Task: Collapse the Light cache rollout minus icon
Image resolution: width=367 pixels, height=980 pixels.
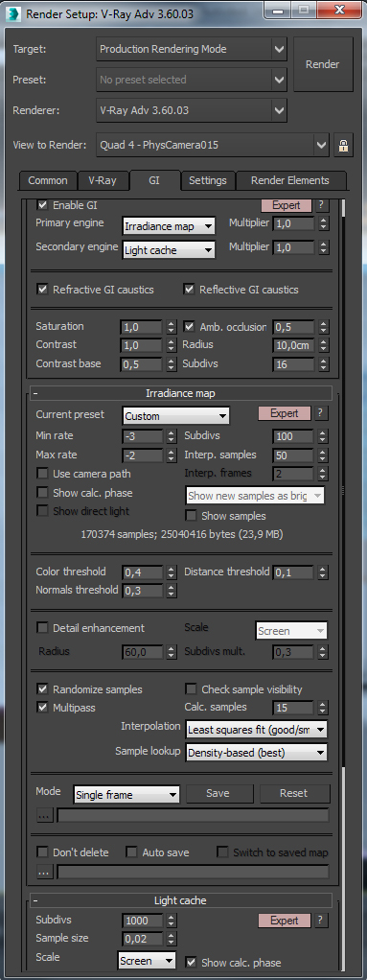Action: click(35, 900)
